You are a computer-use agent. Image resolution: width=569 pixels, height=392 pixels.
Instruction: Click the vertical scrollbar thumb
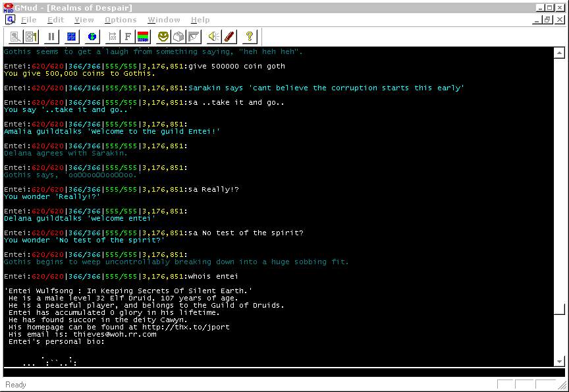[x=559, y=309]
